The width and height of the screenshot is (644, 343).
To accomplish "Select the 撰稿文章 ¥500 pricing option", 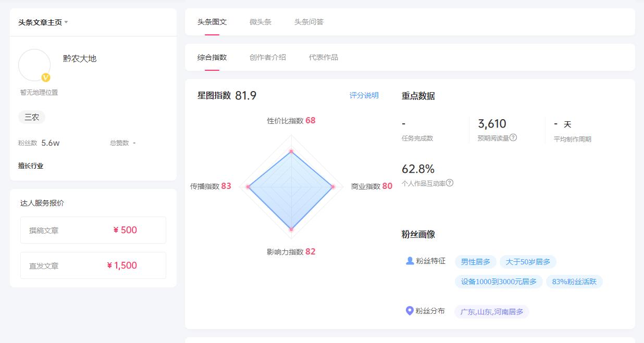I will coord(93,230).
